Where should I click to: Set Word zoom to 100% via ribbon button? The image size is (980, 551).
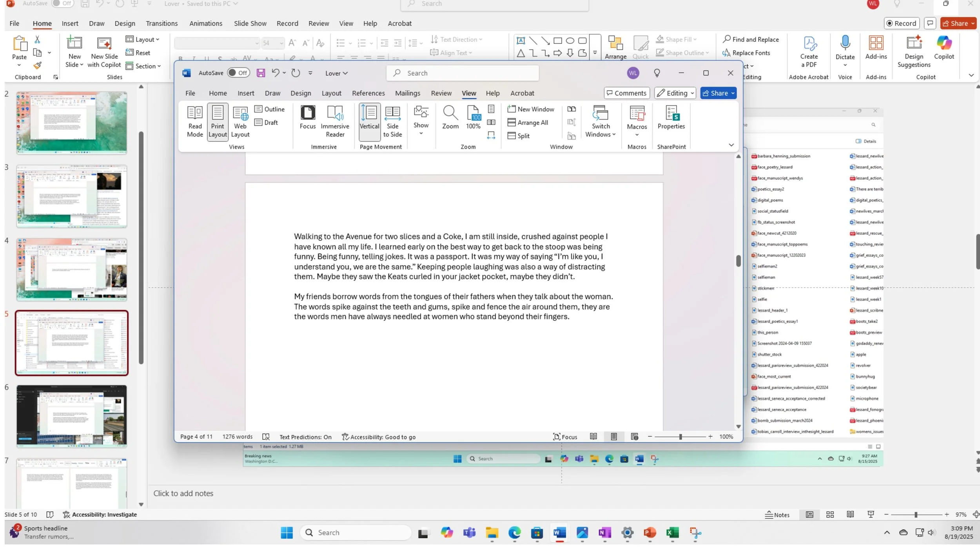[x=473, y=118]
